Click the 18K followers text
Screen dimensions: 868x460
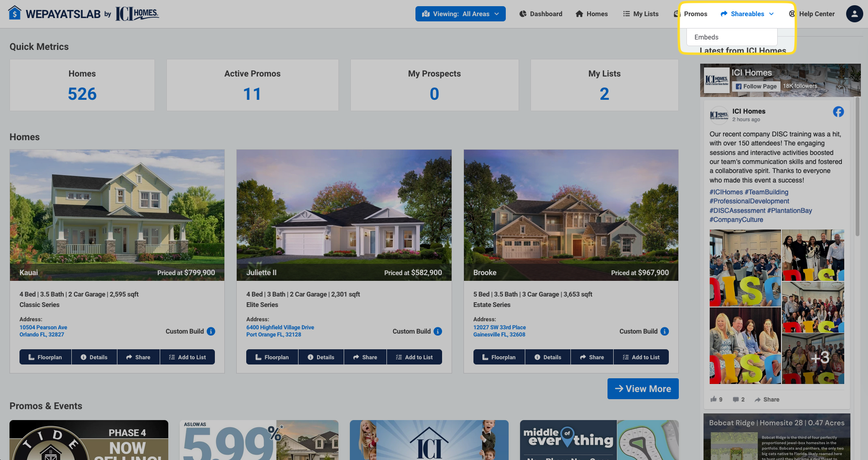click(800, 86)
